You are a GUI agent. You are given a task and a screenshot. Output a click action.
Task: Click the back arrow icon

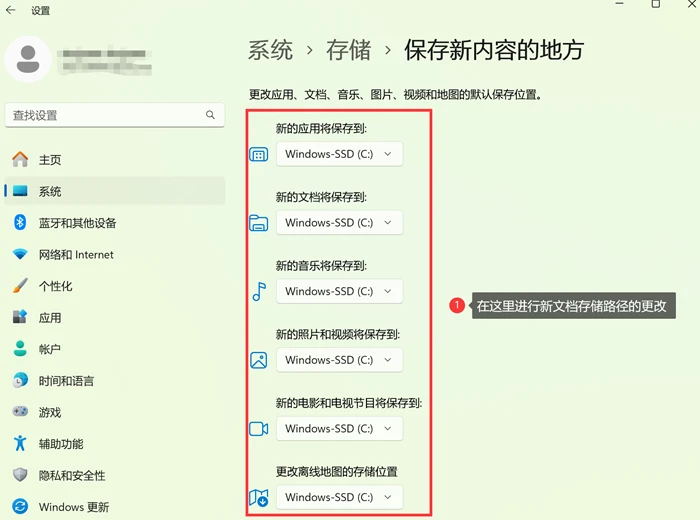tap(11, 10)
